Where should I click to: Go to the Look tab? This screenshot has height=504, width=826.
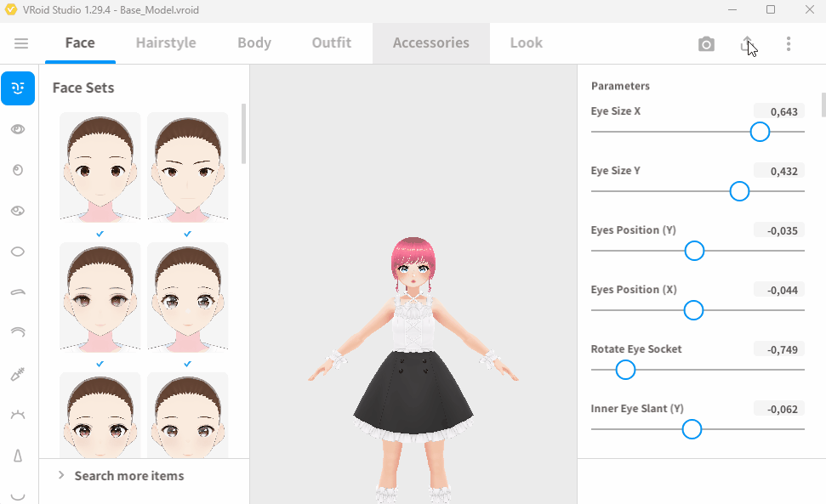[526, 43]
